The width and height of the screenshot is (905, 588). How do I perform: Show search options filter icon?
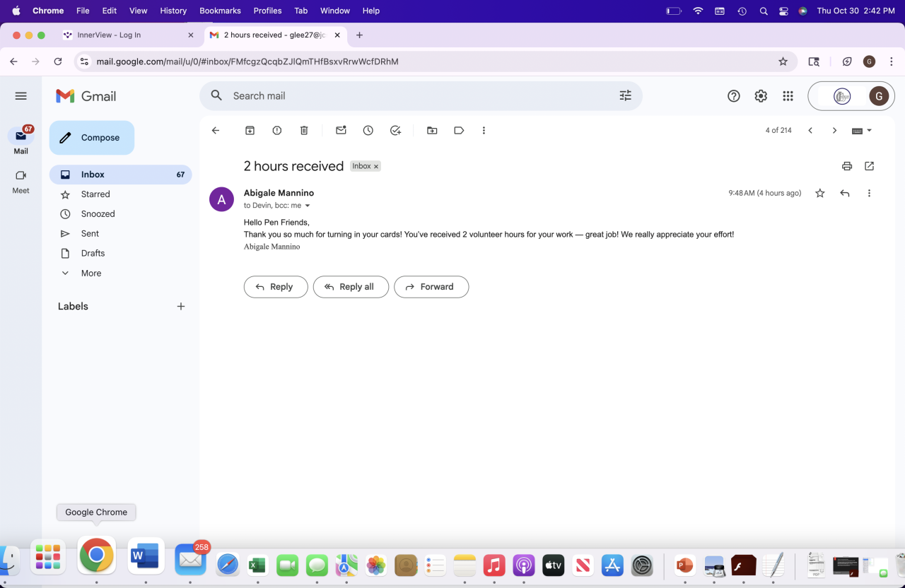pyautogui.click(x=626, y=95)
